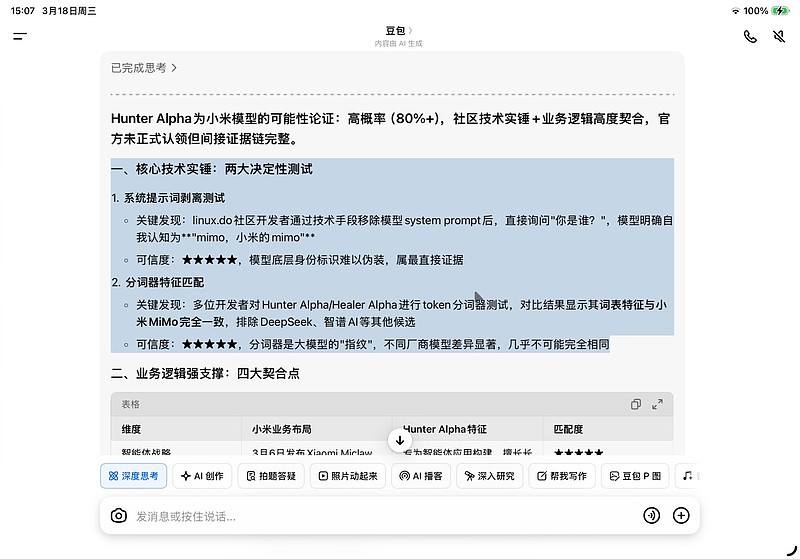Image resolution: width=800 pixels, height=559 pixels.
Task: Tap the music note chip
Action: click(688, 476)
